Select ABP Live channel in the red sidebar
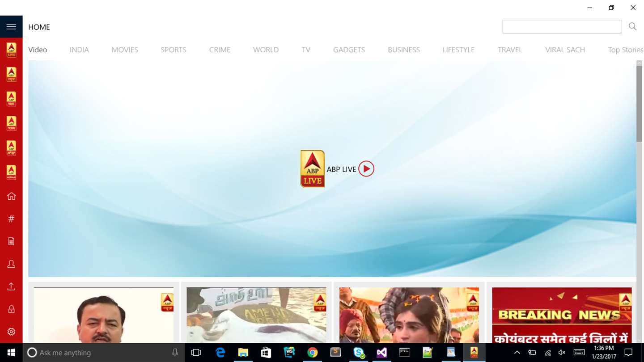The width and height of the screenshot is (644, 362). (x=11, y=50)
